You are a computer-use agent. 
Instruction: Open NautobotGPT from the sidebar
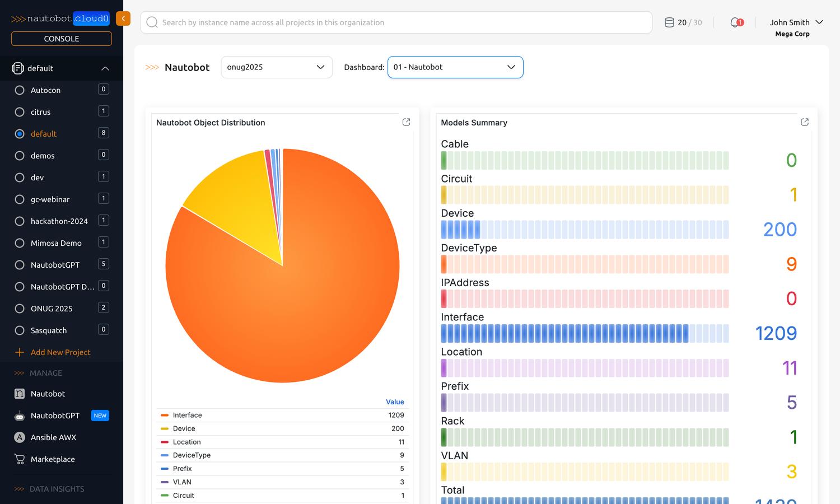click(x=54, y=416)
